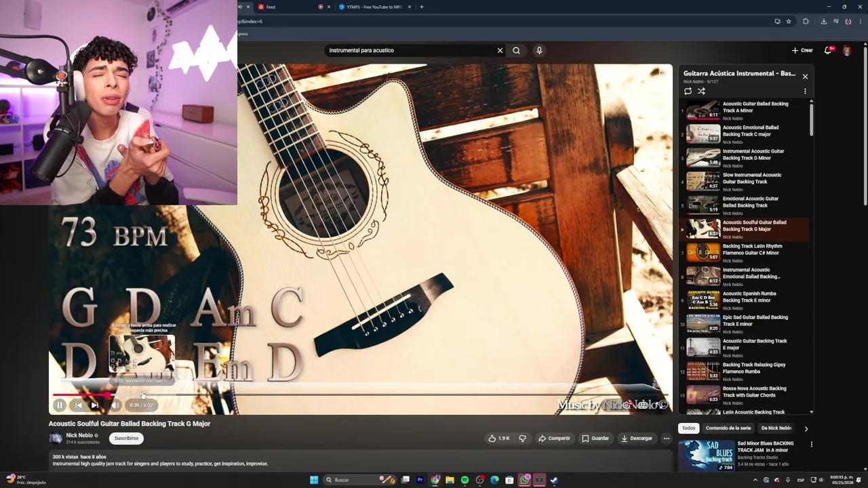Dislike the video with the thumbs-down icon
This screenshot has width=868, height=488.
[522, 438]
